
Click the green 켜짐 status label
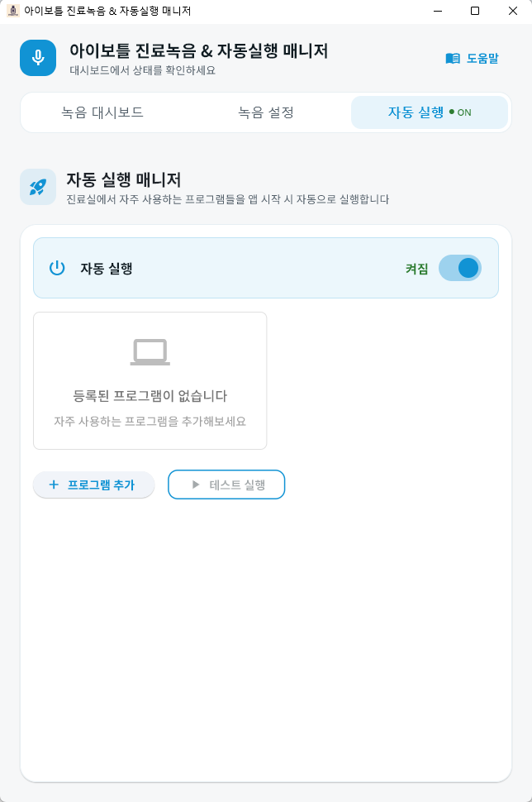point(418,268)
